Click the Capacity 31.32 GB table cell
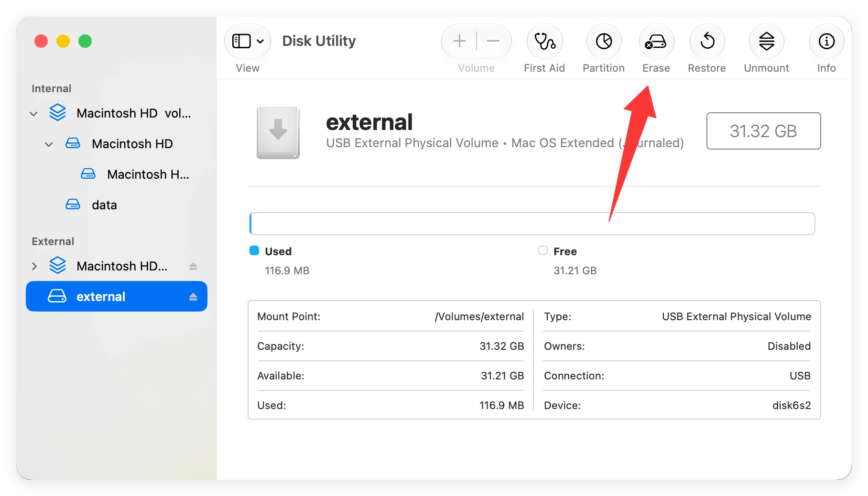This screenshot has width=868, height=496. [x=502, y=346]
